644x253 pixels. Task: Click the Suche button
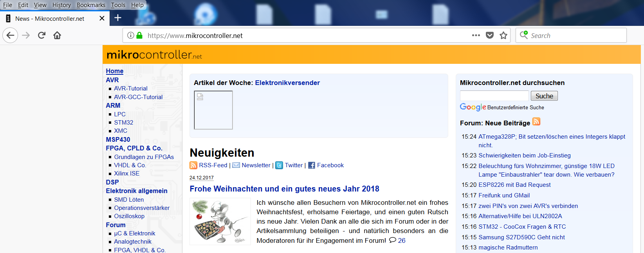tap(544, 96)
